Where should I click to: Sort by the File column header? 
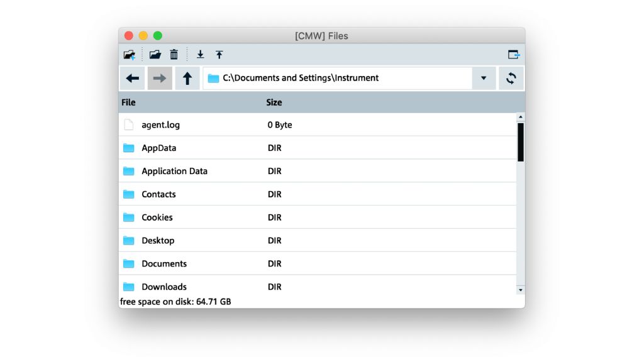click(x=128, y=102)
